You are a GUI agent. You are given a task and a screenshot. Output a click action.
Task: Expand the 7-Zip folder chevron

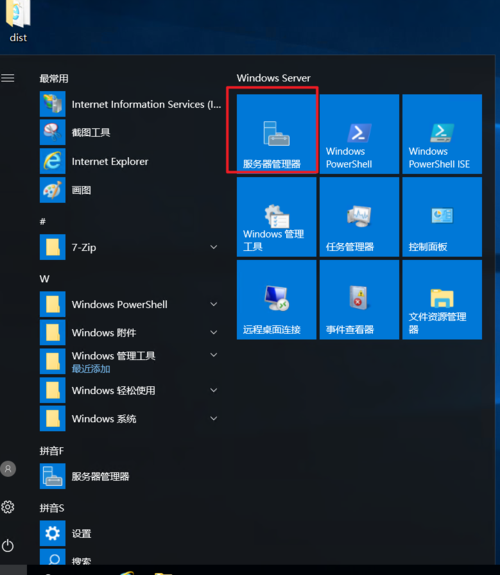[x=213, y=247]
